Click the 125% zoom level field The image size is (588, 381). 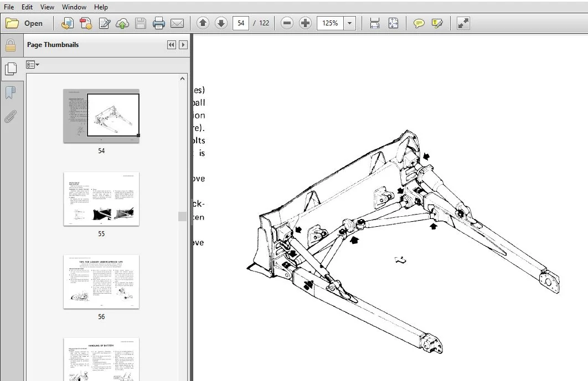tap(330, 23)
